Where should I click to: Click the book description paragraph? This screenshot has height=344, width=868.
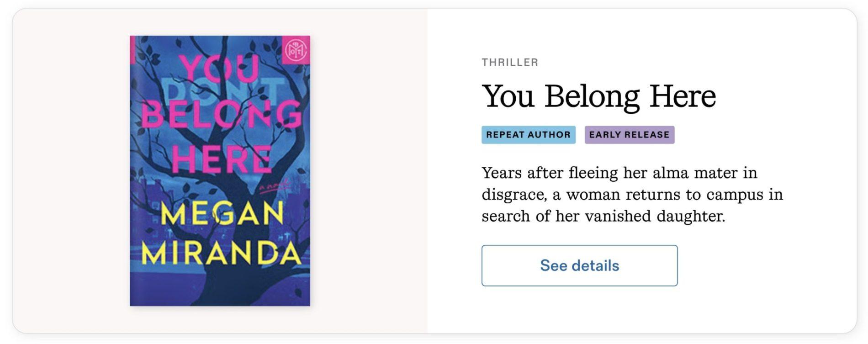coord(632,194)
